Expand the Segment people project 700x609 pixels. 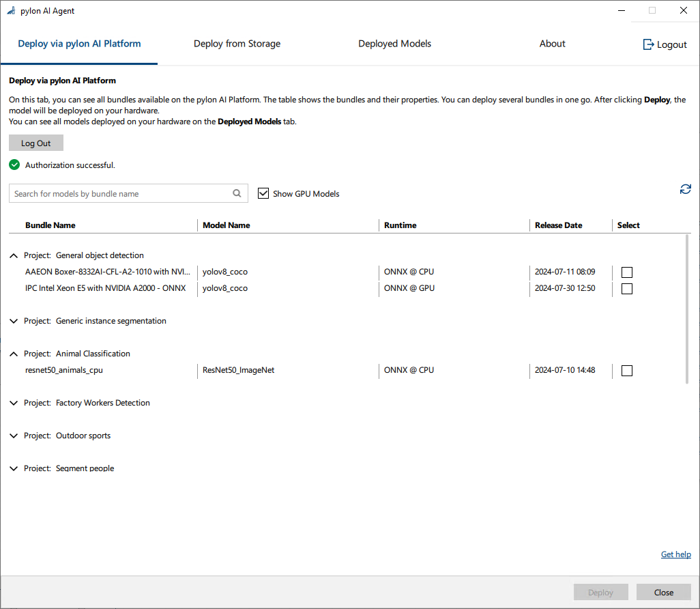(14, 468)
